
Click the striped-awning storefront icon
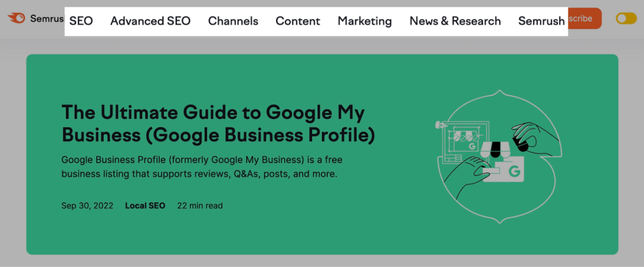(x=497, y=149)
